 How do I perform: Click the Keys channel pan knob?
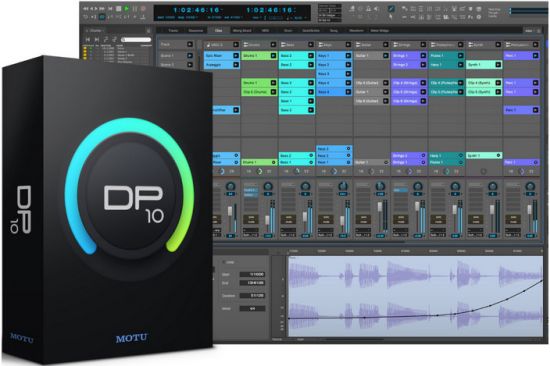pyautogui.click(x=343, y=186)
